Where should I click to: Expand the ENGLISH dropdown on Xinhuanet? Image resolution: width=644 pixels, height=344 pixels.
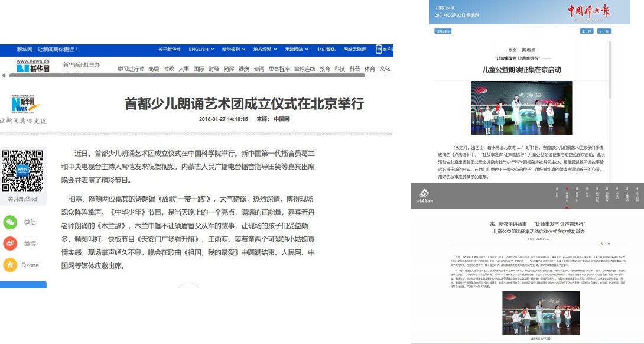pyautogui.click(x=201, y=49)
